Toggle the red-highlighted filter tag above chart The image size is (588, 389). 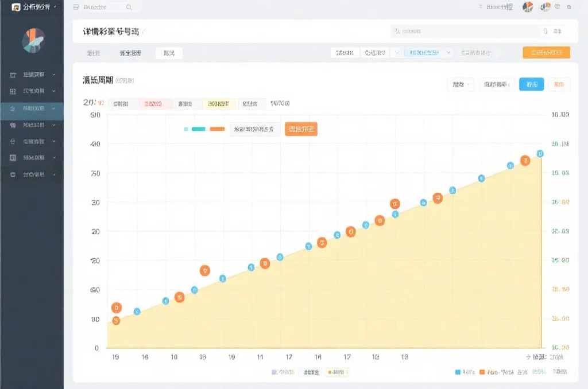pos(155,104)
